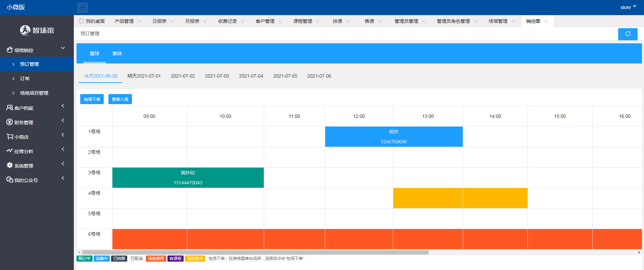Open the 订单 sidebar item

pyautogui.click(x=25, y=79)
